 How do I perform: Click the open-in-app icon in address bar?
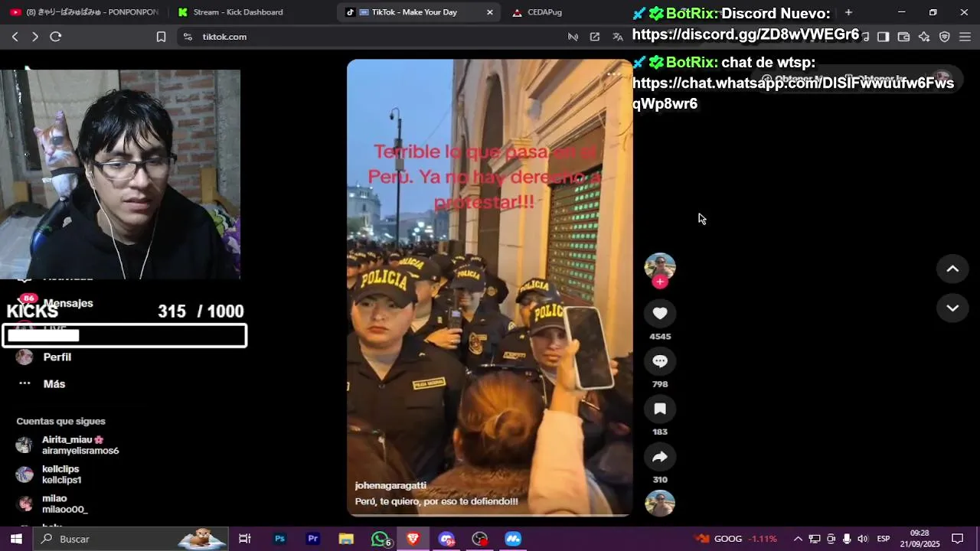595,37
